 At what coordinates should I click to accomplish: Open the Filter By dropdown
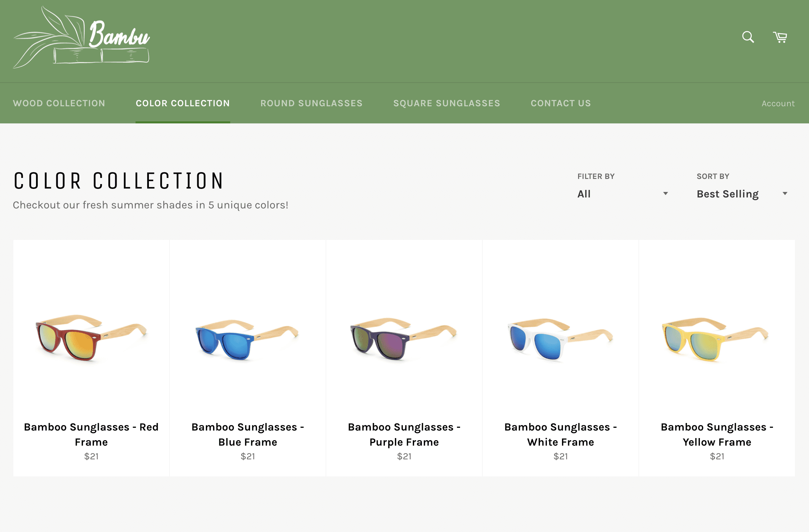[x=622, y=194]
